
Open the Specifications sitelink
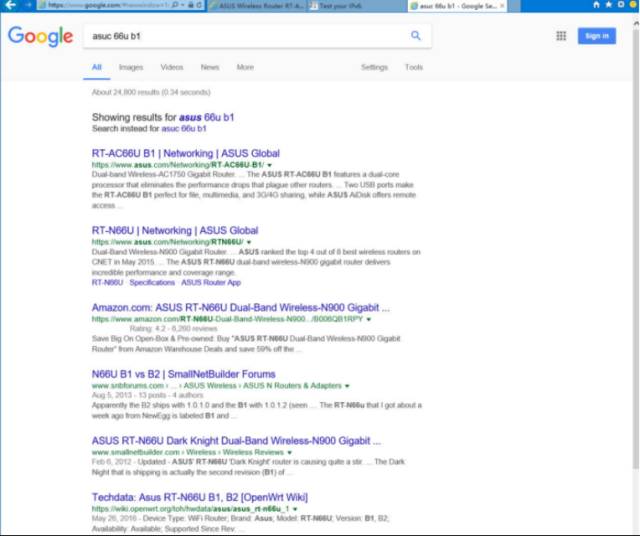152,282
